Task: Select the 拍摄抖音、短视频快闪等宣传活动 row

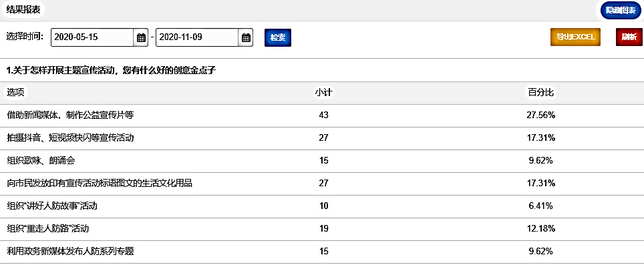Action: (x=70, y=138)
